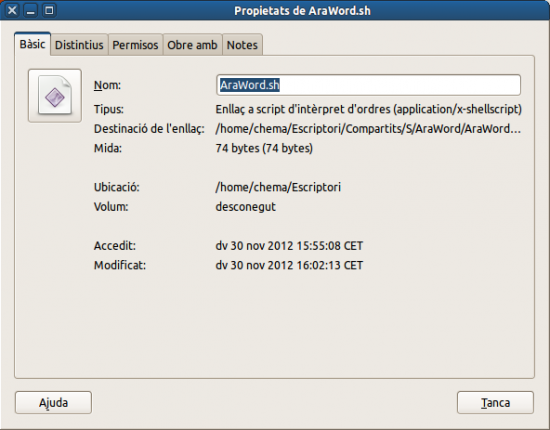Image resolution: width=550 pixels, height=430 pixels.
Task: Click the title bar text Propietats de AraWord.sh
Action: click(302, 11)
